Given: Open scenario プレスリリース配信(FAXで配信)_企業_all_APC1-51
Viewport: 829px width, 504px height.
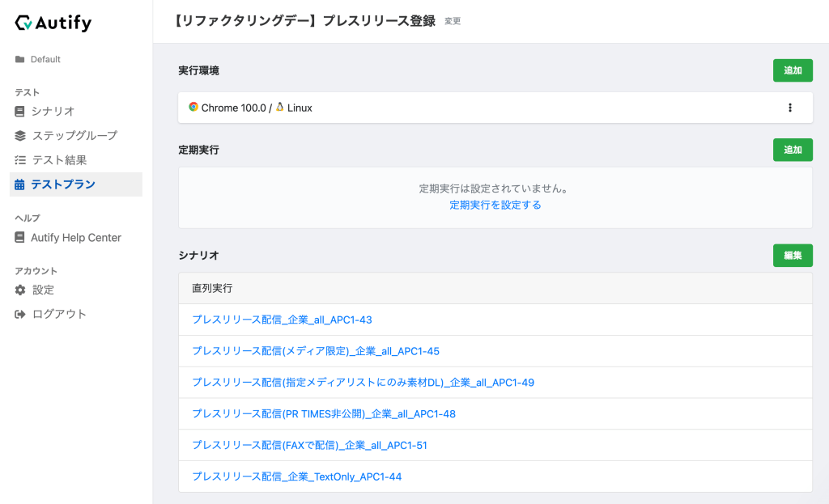Looking at the screenshot, I should pyautogui.click(x=309, y=445).
